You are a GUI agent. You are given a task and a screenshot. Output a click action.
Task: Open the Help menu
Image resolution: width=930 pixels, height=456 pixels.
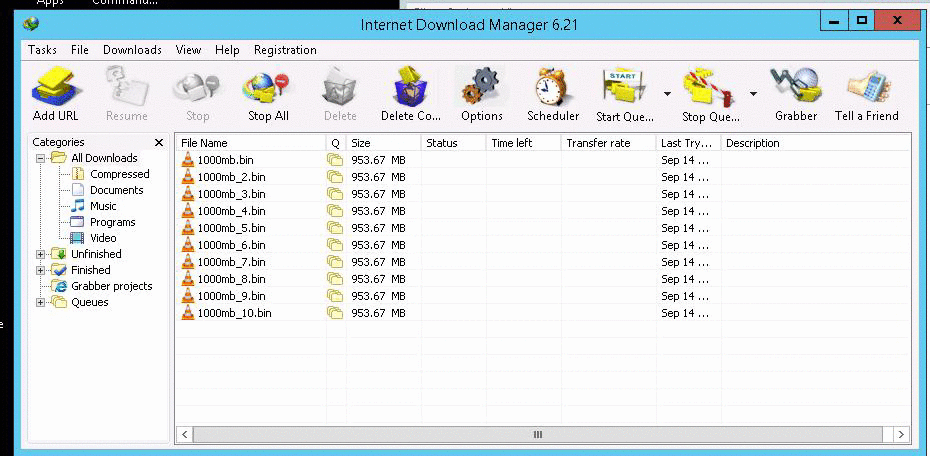point(227,50)
